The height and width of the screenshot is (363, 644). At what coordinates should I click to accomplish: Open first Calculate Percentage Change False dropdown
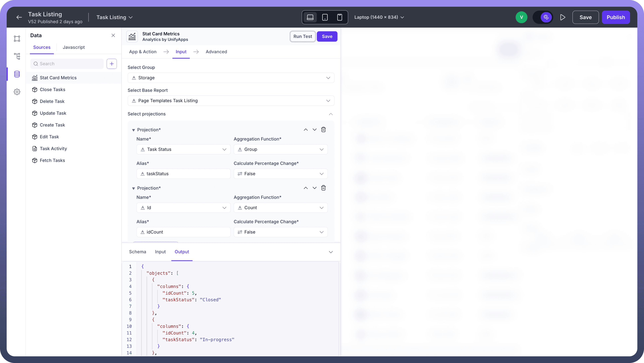[x=280, y=174]
